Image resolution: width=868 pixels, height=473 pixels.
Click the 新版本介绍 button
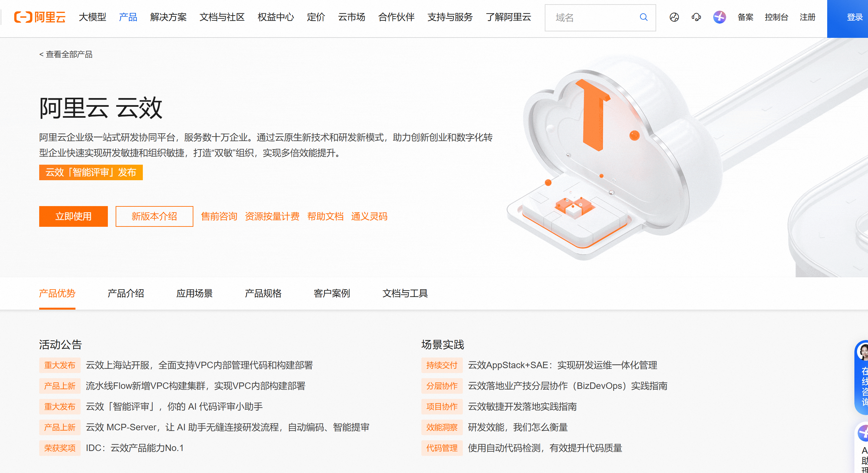(154, 216)
